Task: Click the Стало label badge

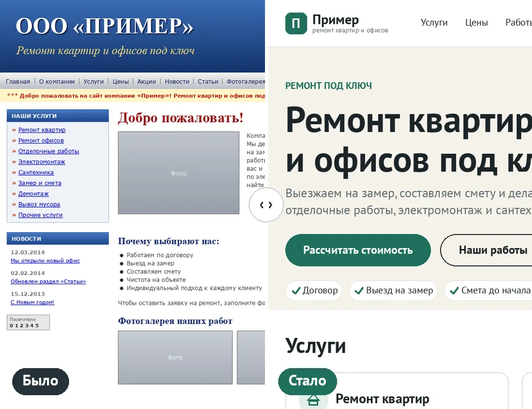Action: click(307, 381)
